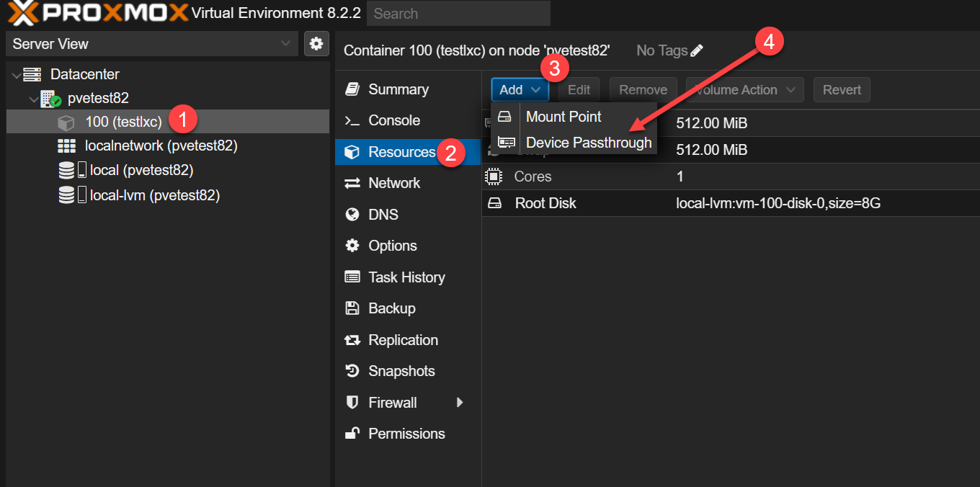
Task: Click the Add dropdown button
Action: tap(520, 90)
